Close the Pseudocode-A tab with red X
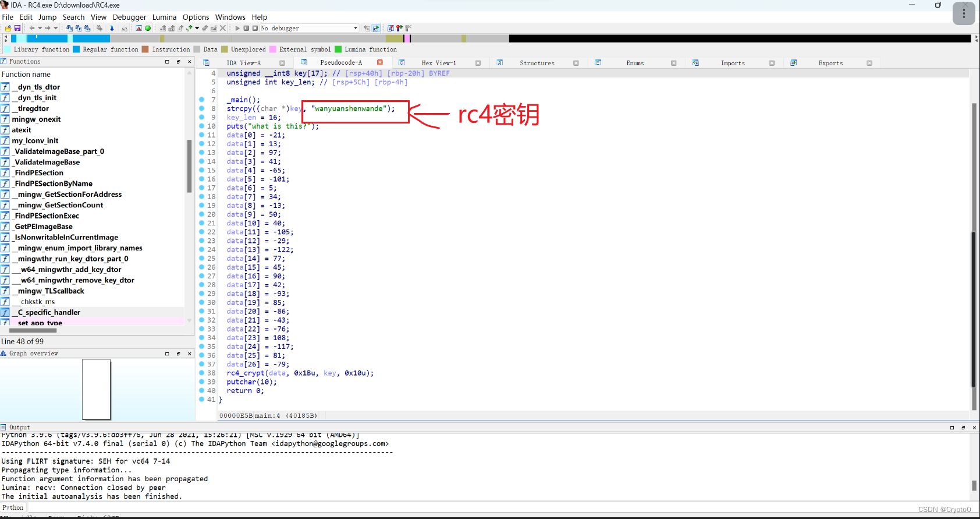This screenshot has width=980, height=519. tap(380, 62)
